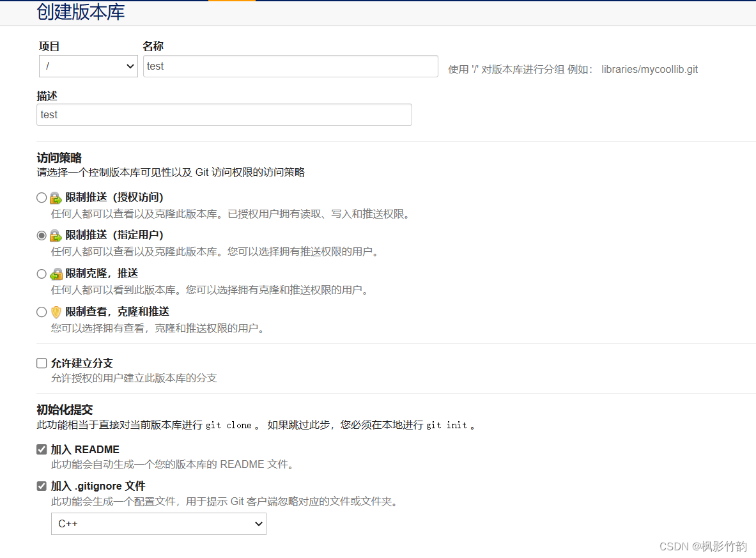Click the example text libraries/mycoollib.git
The image size is (756, 558).
[649, 69]
